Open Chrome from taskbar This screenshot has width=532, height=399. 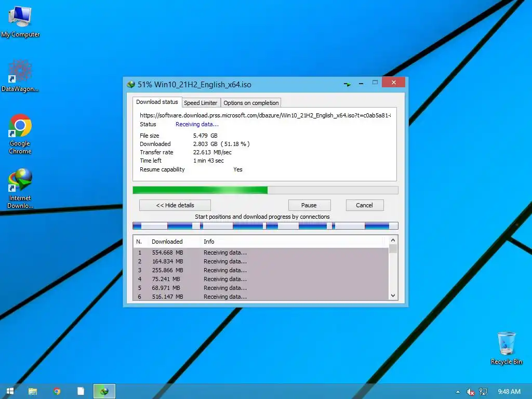click(57, 391)
